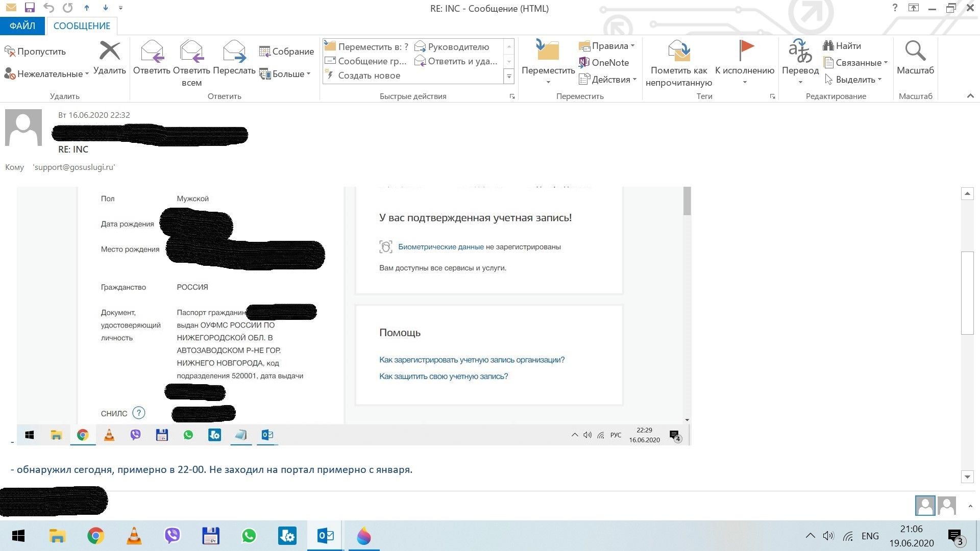Click the Найти find button
980x551 pixels.
pos(842,46)
